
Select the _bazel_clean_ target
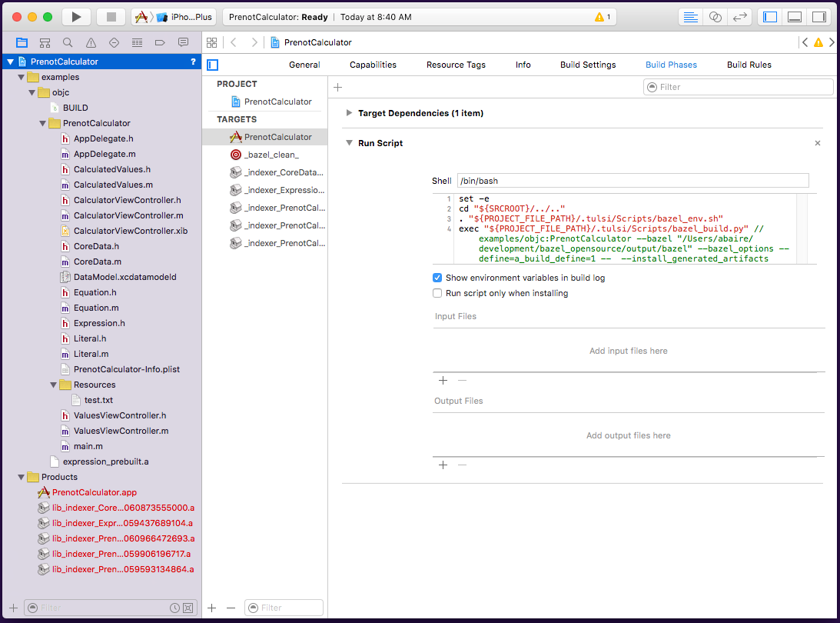(264, 155)
